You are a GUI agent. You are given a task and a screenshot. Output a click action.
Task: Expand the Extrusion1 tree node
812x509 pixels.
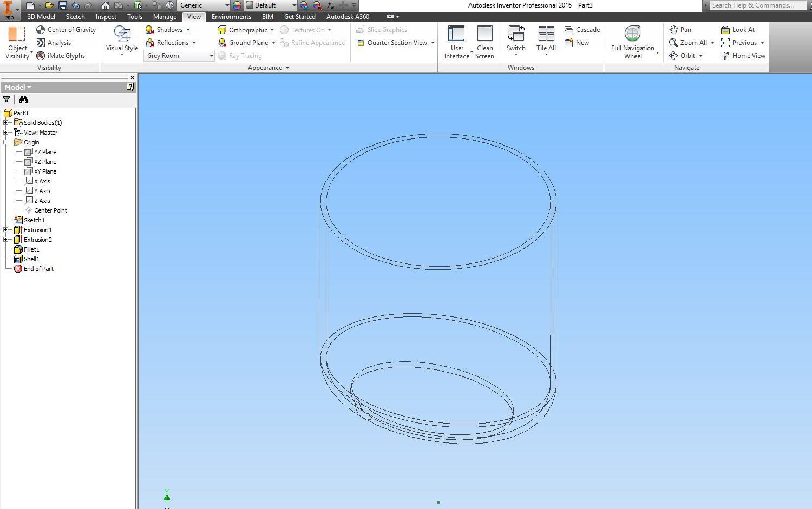pyautogui.click(x=6, y=230)
